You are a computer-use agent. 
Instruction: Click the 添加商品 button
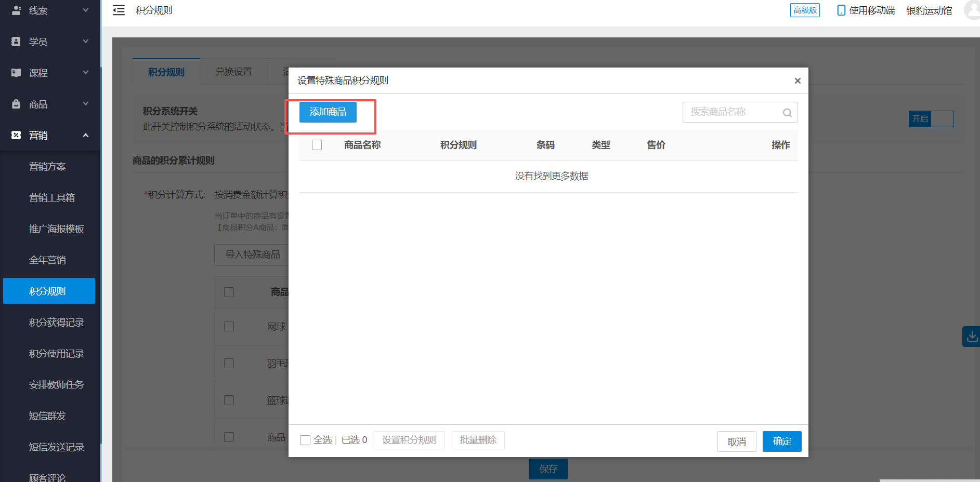328,112
